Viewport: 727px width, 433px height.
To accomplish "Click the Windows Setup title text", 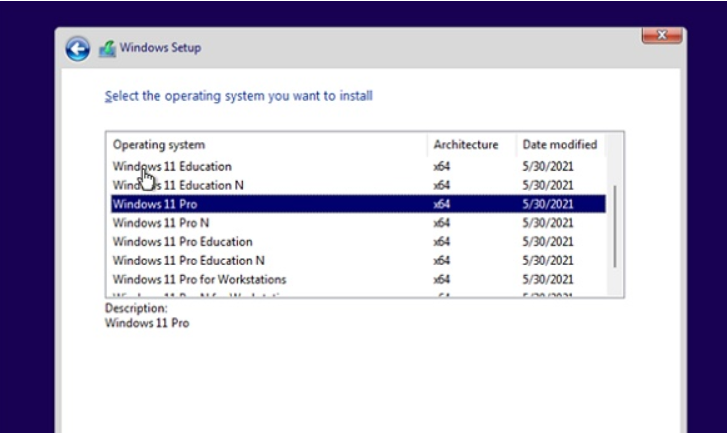I will (x=160, y=48).
